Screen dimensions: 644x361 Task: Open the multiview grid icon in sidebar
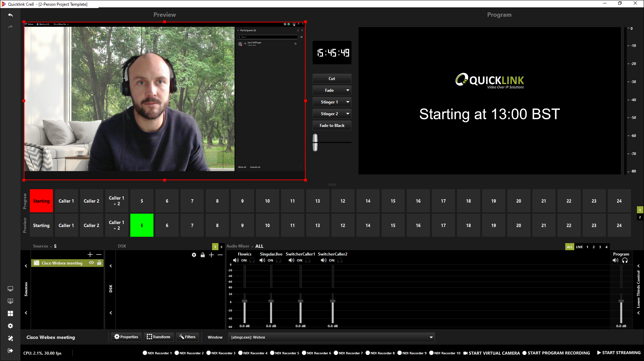[10, 313]
